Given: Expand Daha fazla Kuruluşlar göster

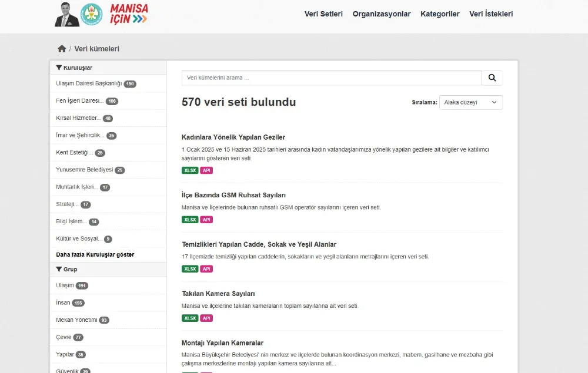Looking at the screenshot, I should coord(95,255).
